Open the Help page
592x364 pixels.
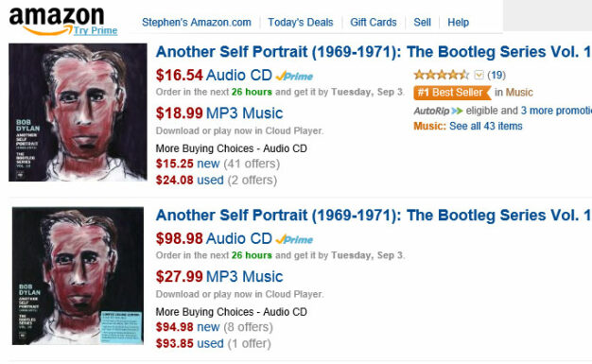click(458, 23)
